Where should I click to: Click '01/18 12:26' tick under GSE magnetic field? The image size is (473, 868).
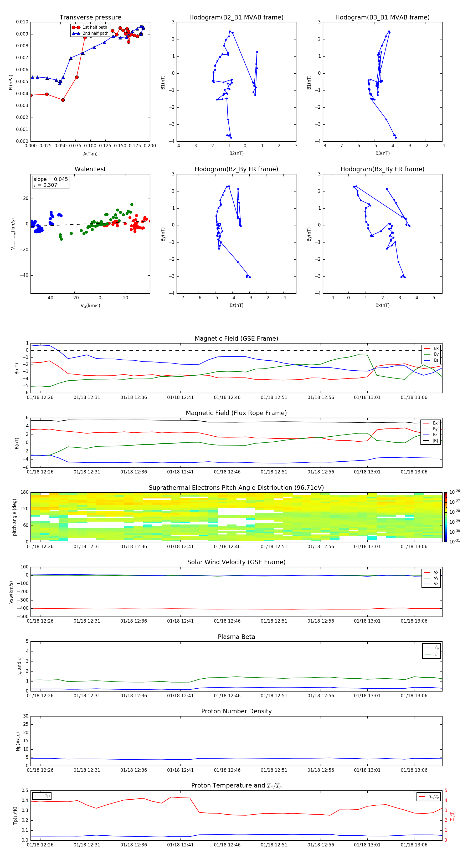click(40, 398)
